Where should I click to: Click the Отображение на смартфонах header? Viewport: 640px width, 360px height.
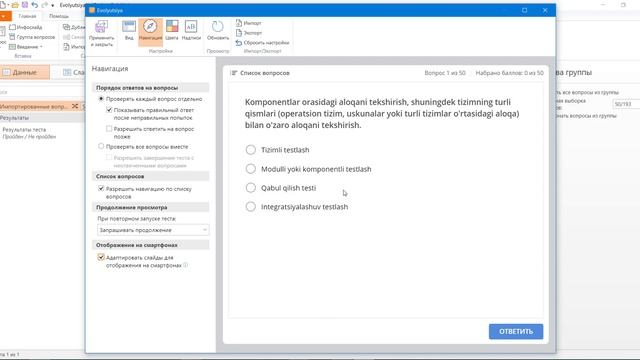click(x=151, y=245)
